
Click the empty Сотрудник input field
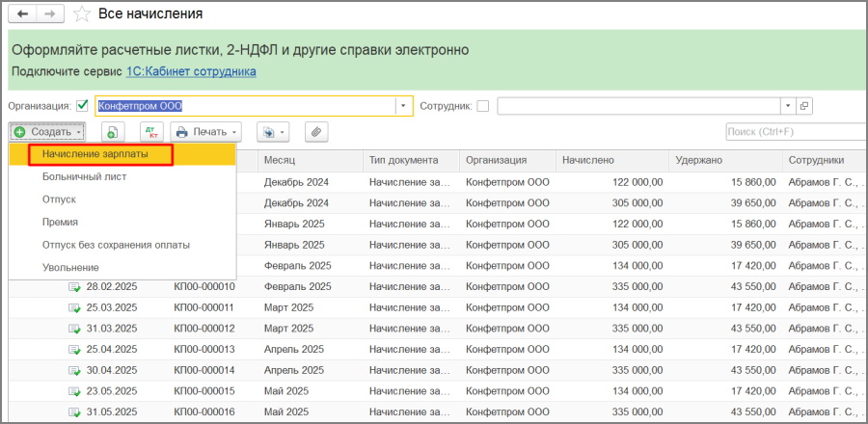point(638,106)
